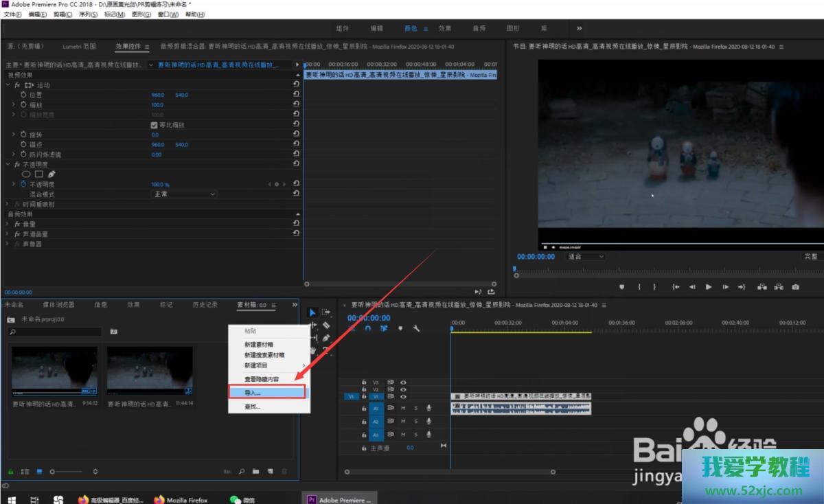Open Mozilla Firefox from the taskbar
This screenshot has height=504, width=824.
click(180, 500)
